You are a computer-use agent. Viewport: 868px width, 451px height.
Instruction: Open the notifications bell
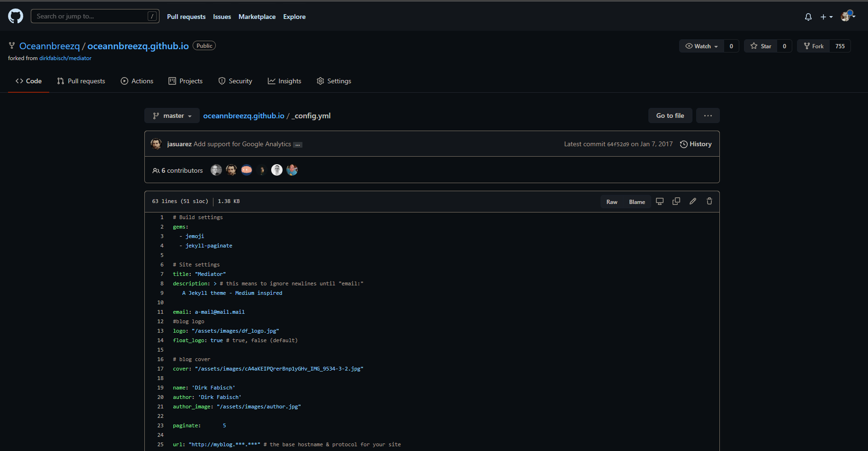pos(808,17)
